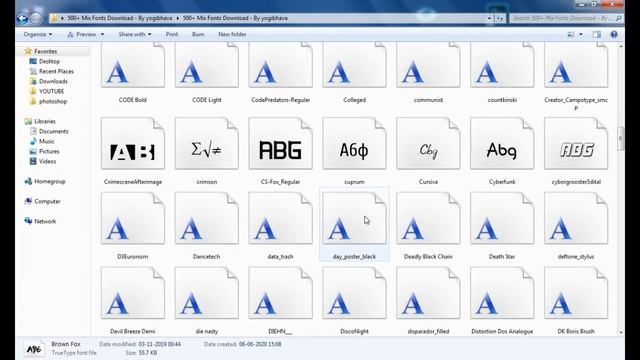Viewport: 640px width, 360px height.
Task: Toggle the preview pane button
Action: tap(597, 34)
